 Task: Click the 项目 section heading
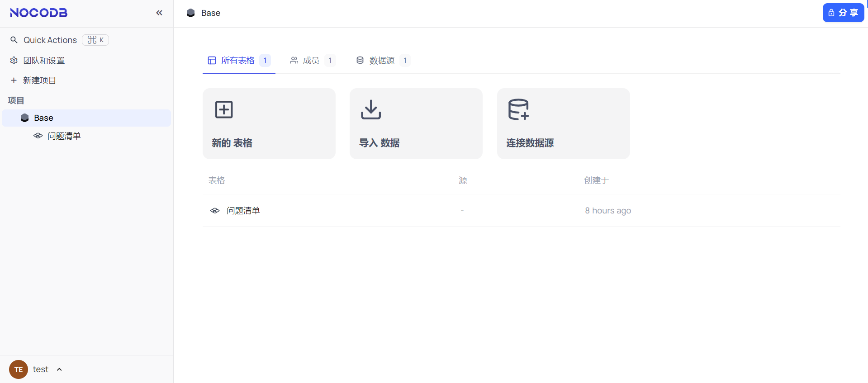[x=16, y=100]
